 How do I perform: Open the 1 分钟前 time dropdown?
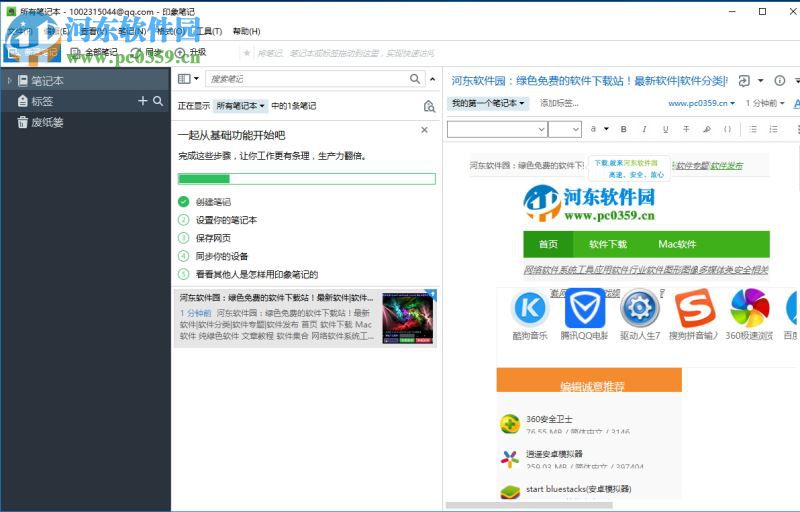pos(765,103)
